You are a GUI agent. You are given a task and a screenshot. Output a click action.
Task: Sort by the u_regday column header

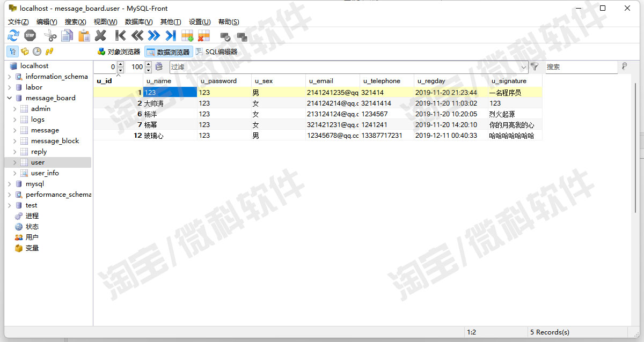pos(451,81)
